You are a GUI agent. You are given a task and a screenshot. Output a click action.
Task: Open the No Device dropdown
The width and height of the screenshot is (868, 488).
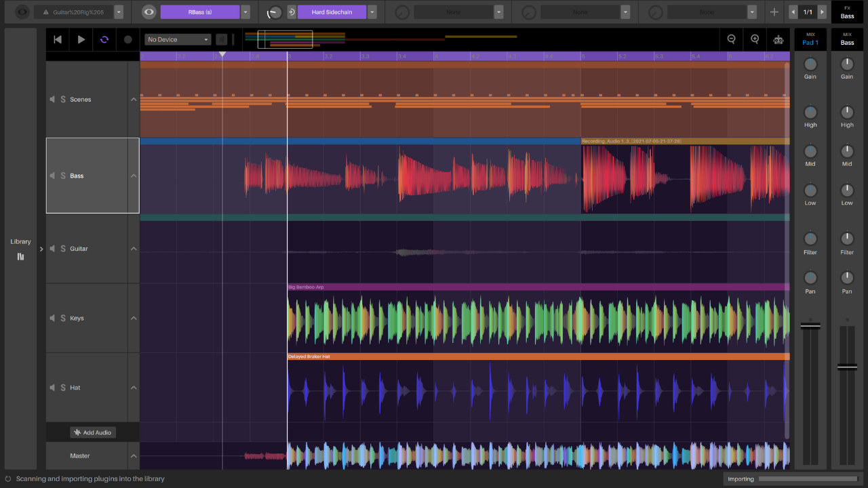click(178, 39)
